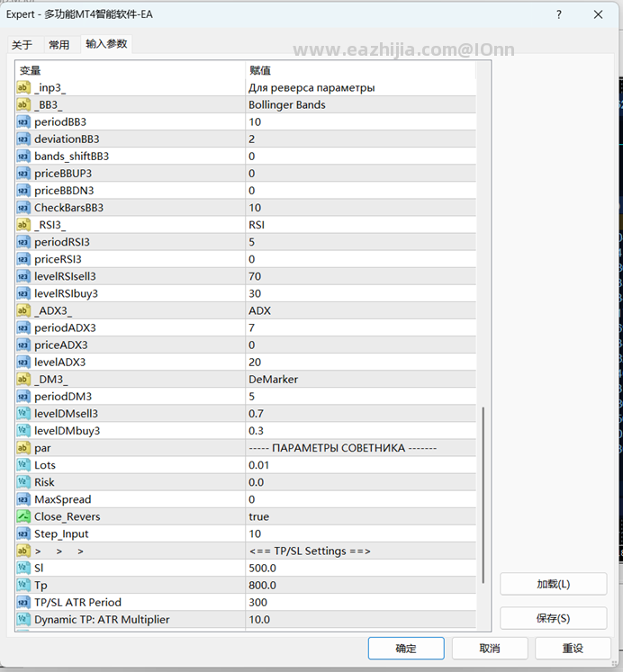Click the ATR Multiplier value 10.0
623x672 pixels.
[259, 619]
